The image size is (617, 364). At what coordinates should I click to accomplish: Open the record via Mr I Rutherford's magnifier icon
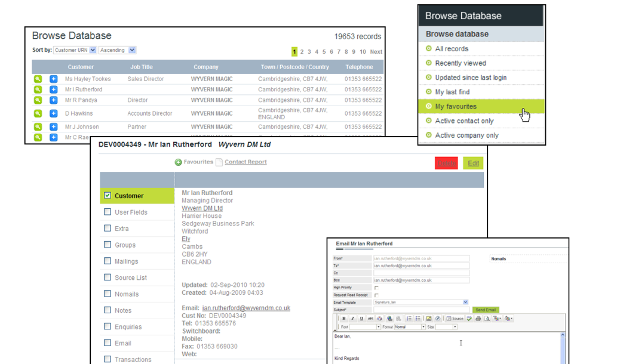pos(38,90)
